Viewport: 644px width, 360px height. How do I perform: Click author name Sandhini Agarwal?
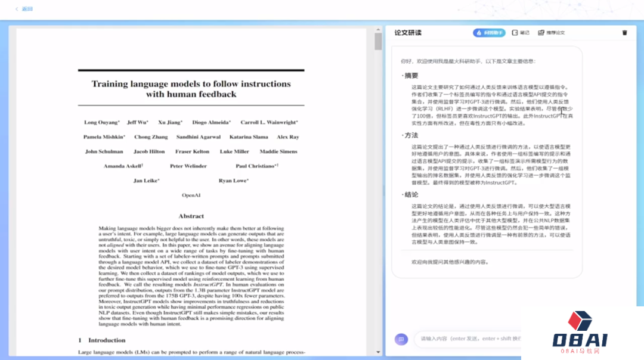click(x=199, y=137)
